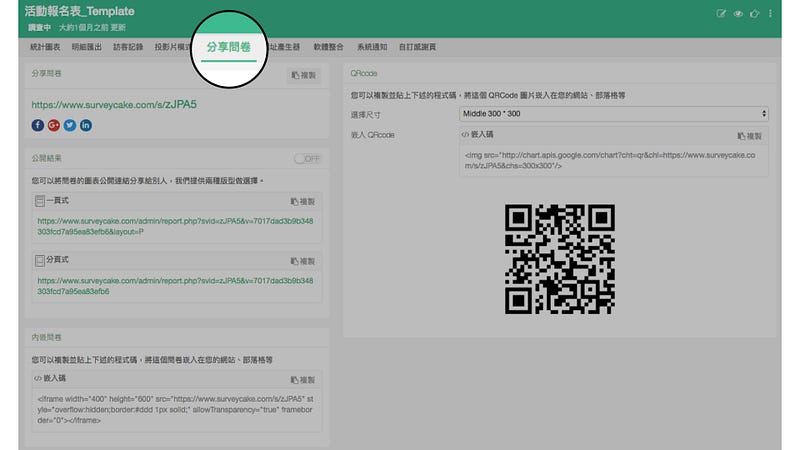Switch to the 軟體整合 tab
This screenshot has height=450, width=800.
329,47
